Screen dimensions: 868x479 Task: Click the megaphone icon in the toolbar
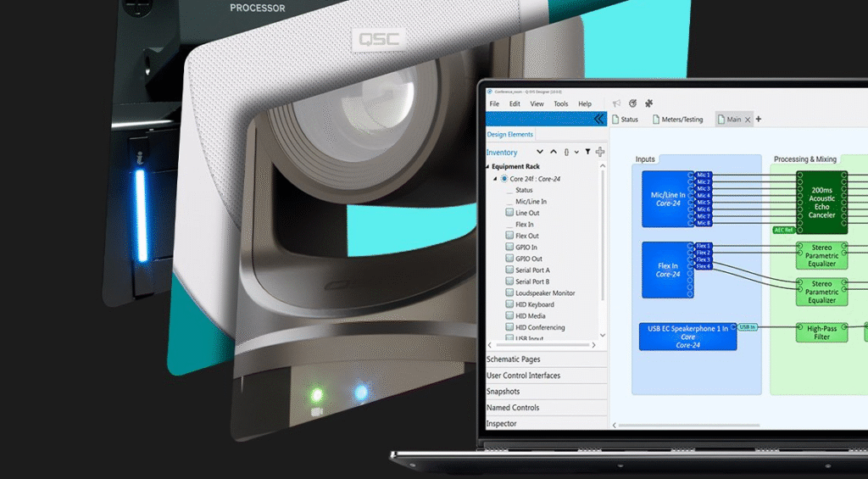point(617,103)
